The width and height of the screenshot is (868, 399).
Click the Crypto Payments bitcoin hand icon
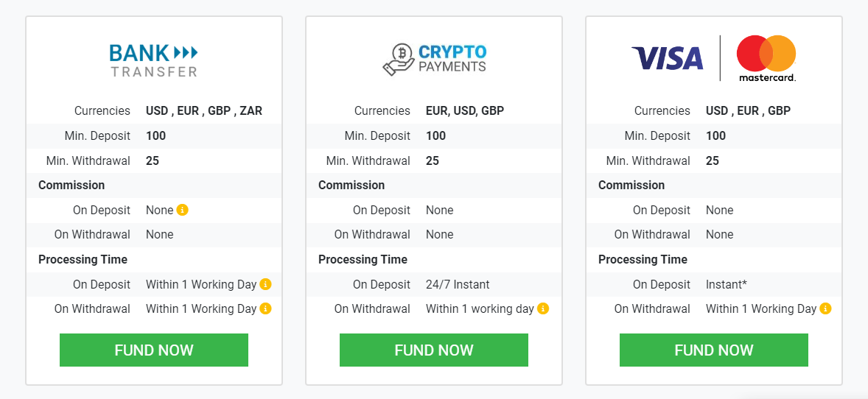398,60
